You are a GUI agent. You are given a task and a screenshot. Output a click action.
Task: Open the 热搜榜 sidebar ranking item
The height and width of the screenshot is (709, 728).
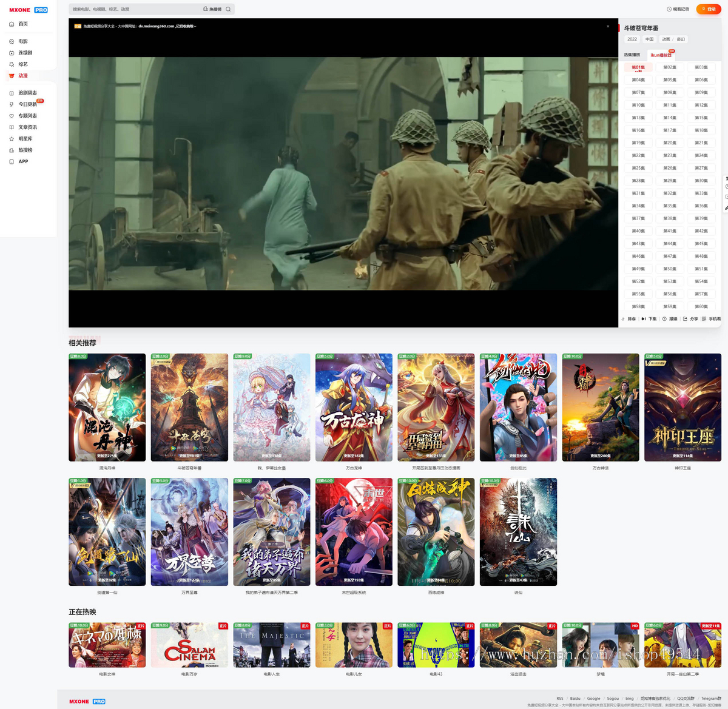(21, 150)
